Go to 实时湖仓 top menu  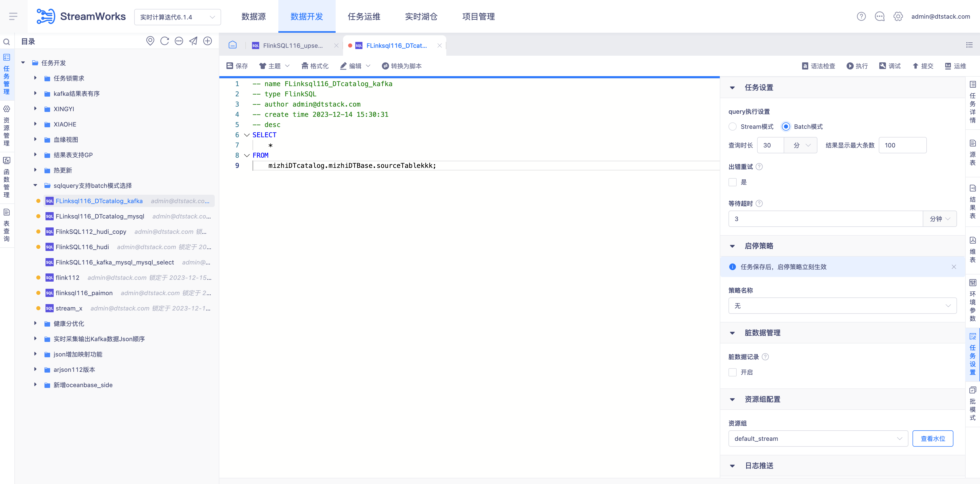(421, 16)
